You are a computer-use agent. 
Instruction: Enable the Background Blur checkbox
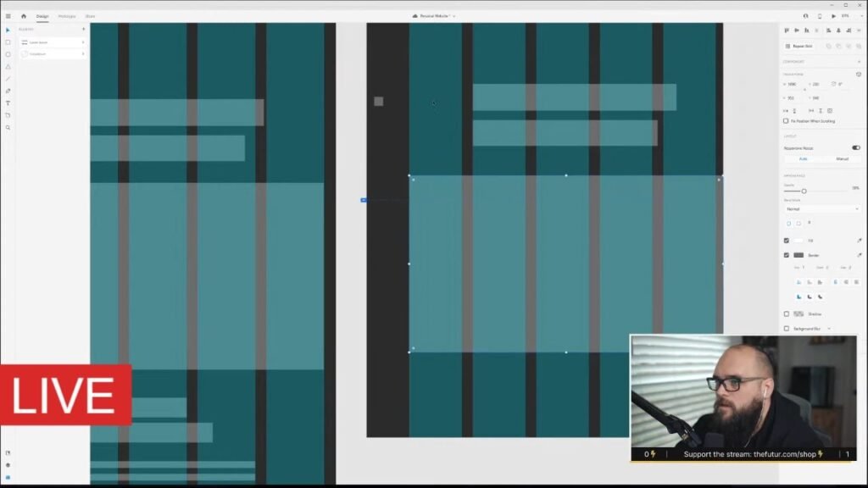pos(786,329)
